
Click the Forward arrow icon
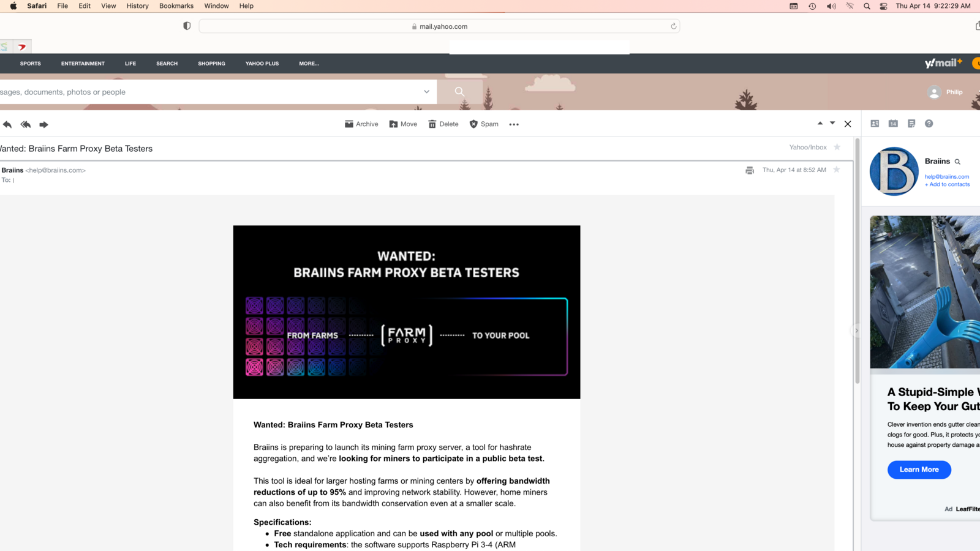coord(43,124)
